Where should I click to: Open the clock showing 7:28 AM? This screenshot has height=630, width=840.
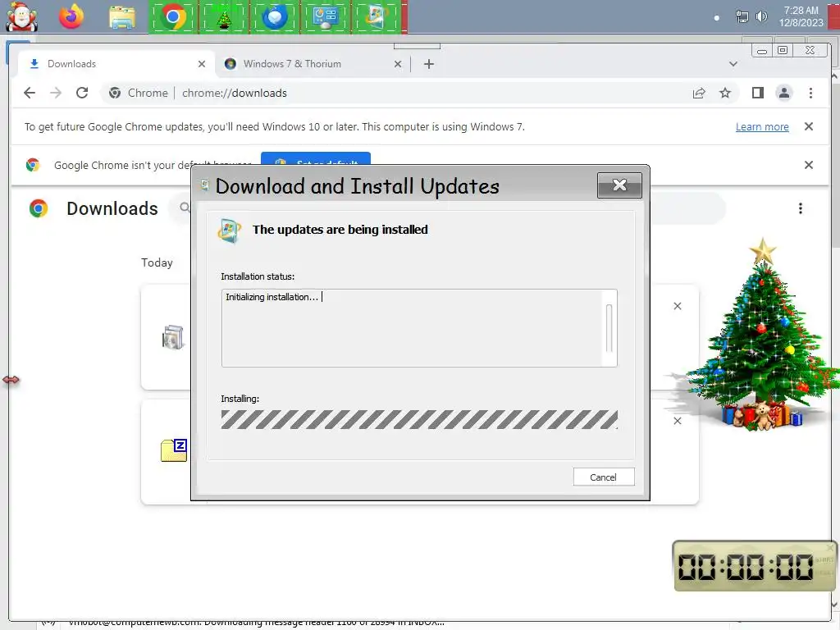click(x=801, y=16)
